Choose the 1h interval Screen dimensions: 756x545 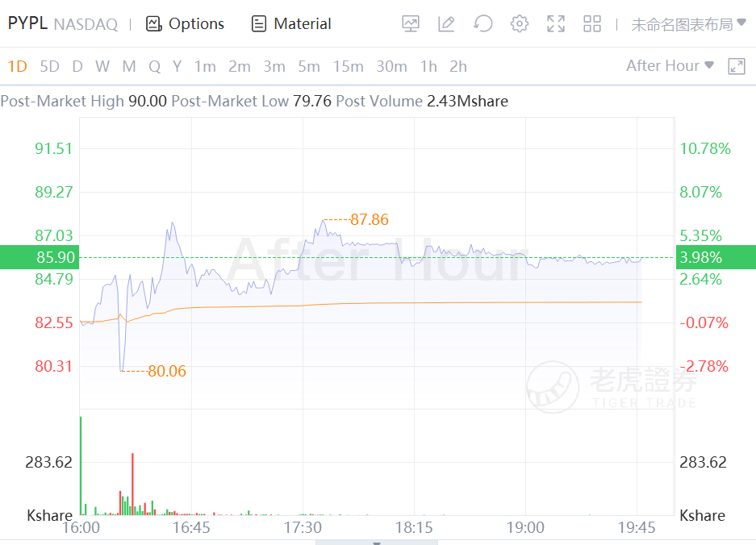click(x=428, y=66)
